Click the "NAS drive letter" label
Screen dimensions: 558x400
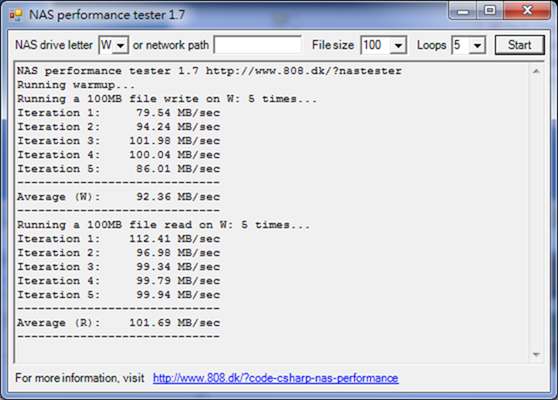pyautogui.click(x=54, y=45)
